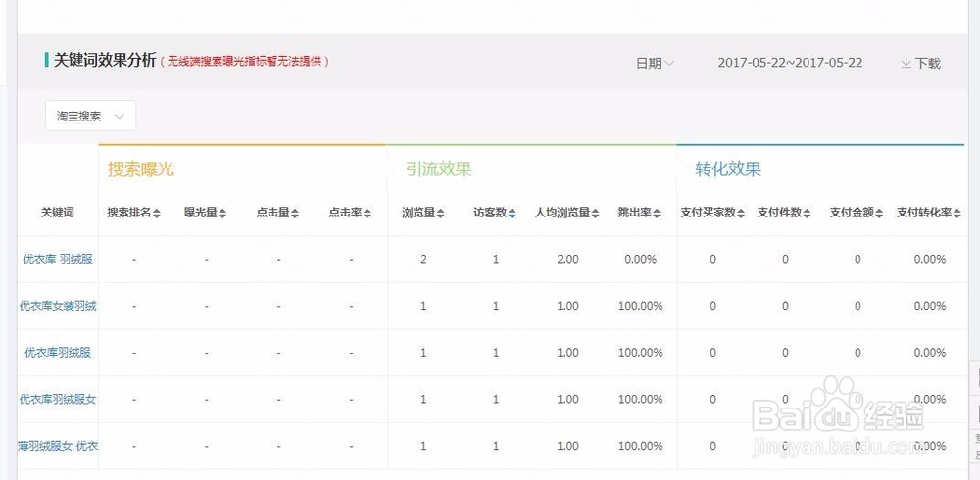Open keyword 优衣库女装羽绒 link

58,306
